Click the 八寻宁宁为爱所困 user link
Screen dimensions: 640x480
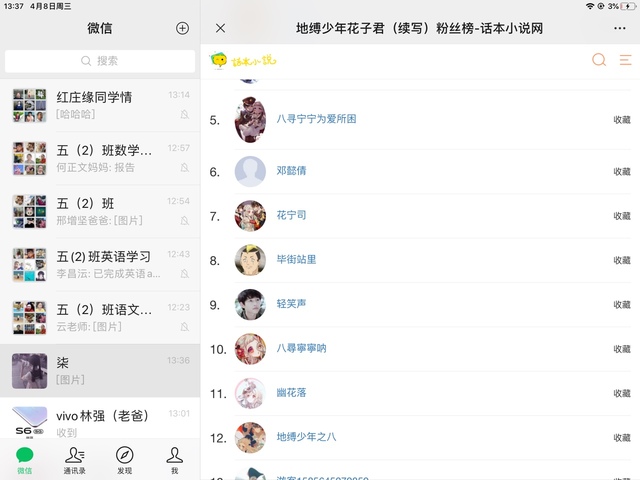coord(316,119)
